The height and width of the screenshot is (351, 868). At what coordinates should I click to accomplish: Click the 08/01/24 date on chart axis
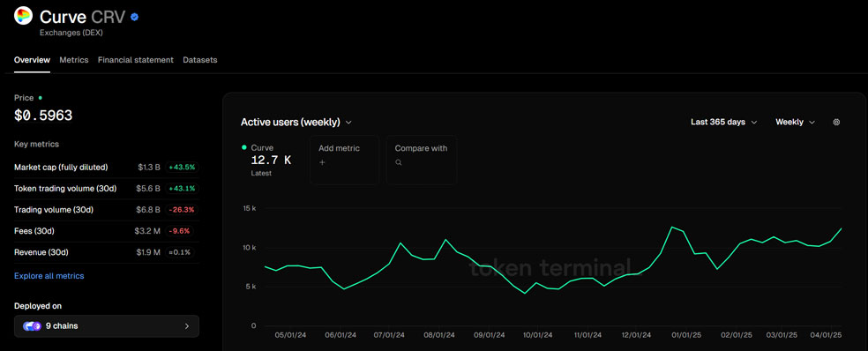pos(439,335)
